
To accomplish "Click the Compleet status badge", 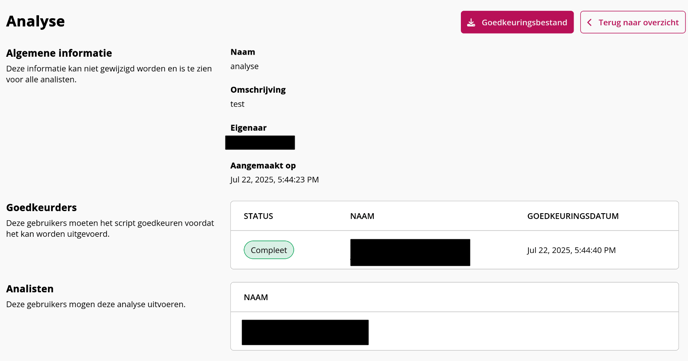I will point(269,250).
